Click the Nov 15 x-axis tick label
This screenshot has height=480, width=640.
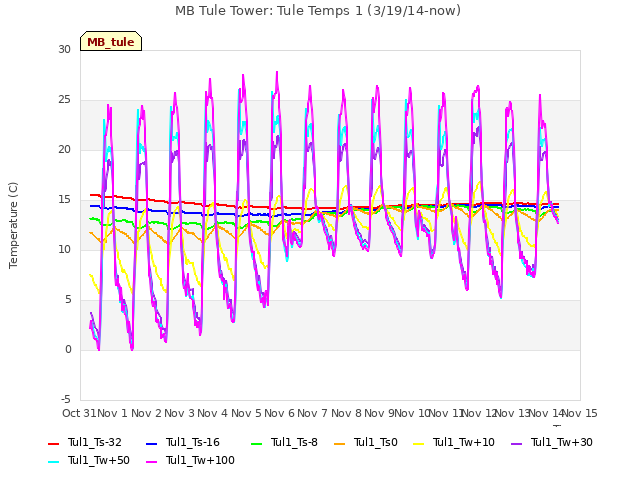(x=580, y=413)
